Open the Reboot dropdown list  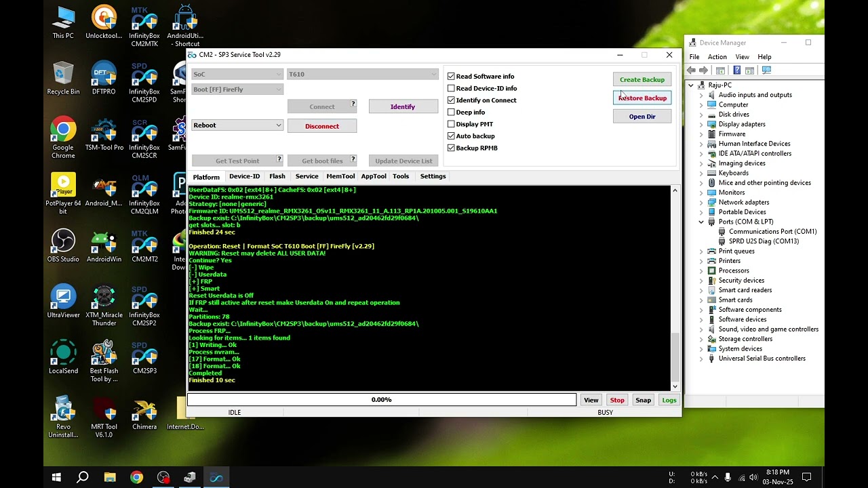coord(237,125)
